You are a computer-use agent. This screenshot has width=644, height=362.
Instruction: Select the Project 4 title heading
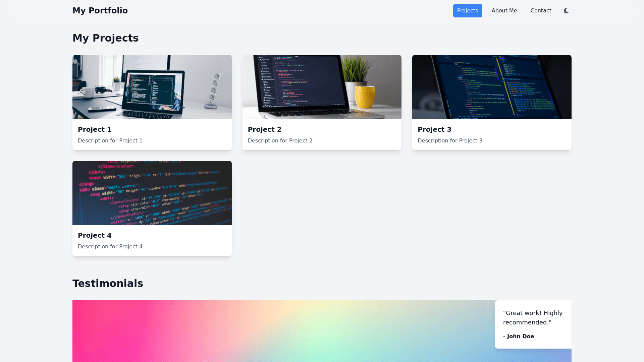pyautogui.click(x=95, y=235)
